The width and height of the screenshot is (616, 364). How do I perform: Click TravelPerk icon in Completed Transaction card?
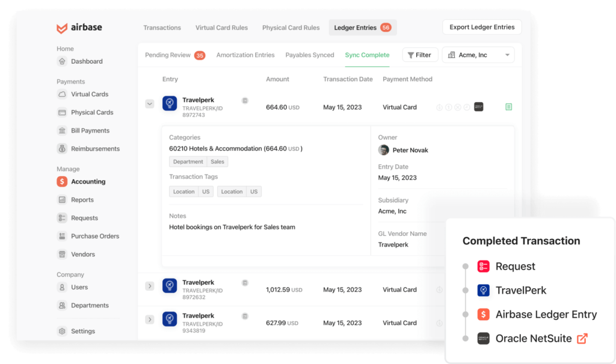tap(483, 290)
